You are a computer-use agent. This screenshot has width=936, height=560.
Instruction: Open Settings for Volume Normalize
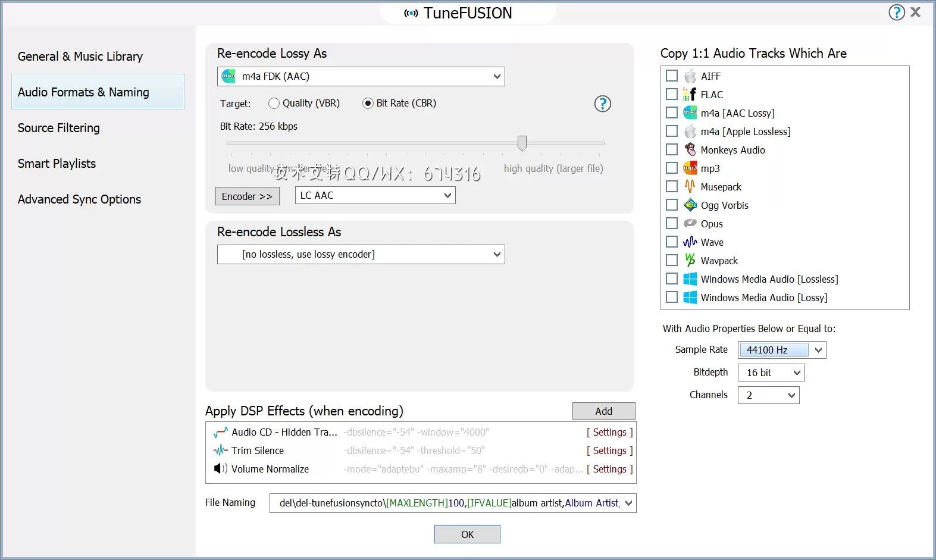[610, 469]
